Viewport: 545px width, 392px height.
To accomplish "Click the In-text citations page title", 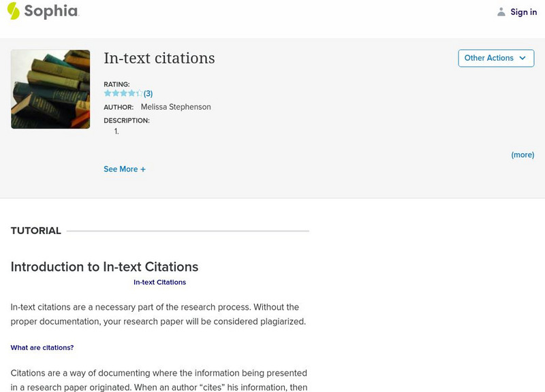I will 159,59.
